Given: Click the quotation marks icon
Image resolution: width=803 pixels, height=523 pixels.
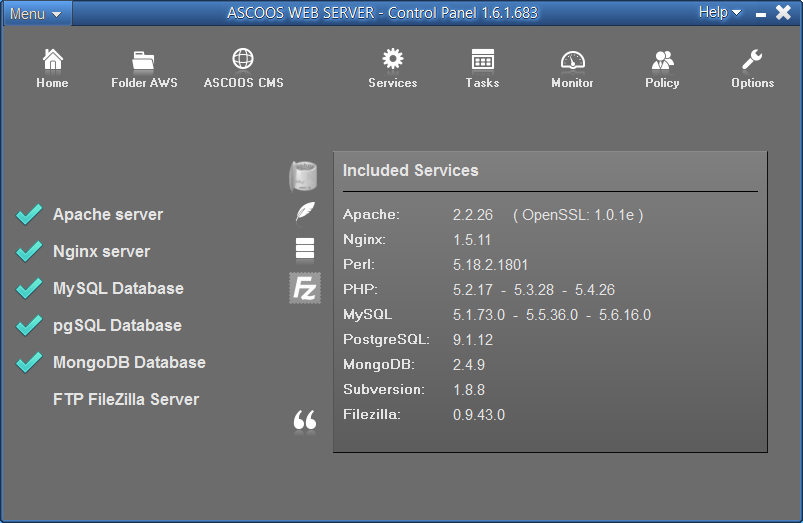Looking at the screenshot, I should (x=305, y=420).
